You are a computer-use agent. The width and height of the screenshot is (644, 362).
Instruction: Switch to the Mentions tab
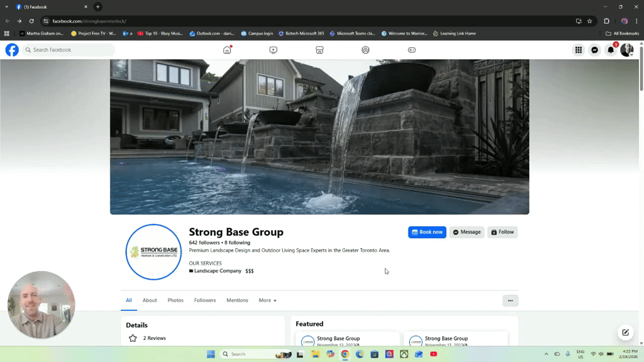tap(237, 300)
